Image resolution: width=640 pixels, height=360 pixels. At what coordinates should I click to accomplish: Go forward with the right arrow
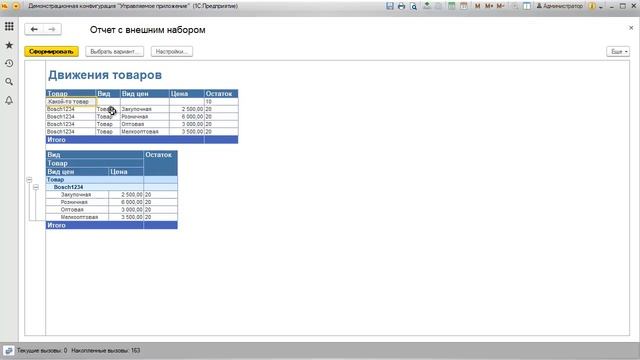pos(52,29)
